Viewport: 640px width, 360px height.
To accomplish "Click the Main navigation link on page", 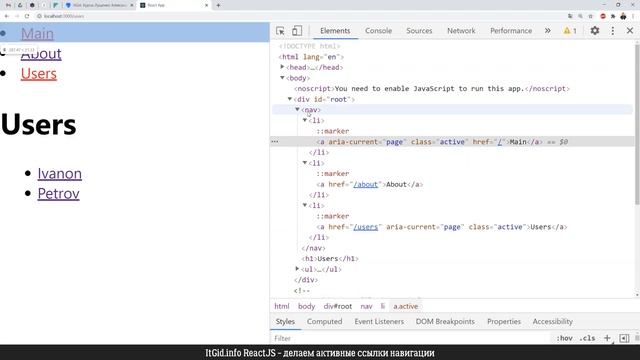I will [37, 33].
